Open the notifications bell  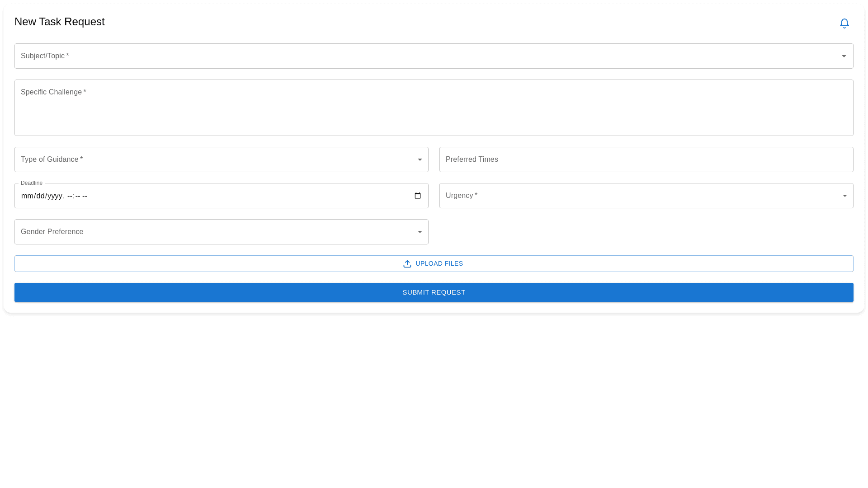[844, 23]
